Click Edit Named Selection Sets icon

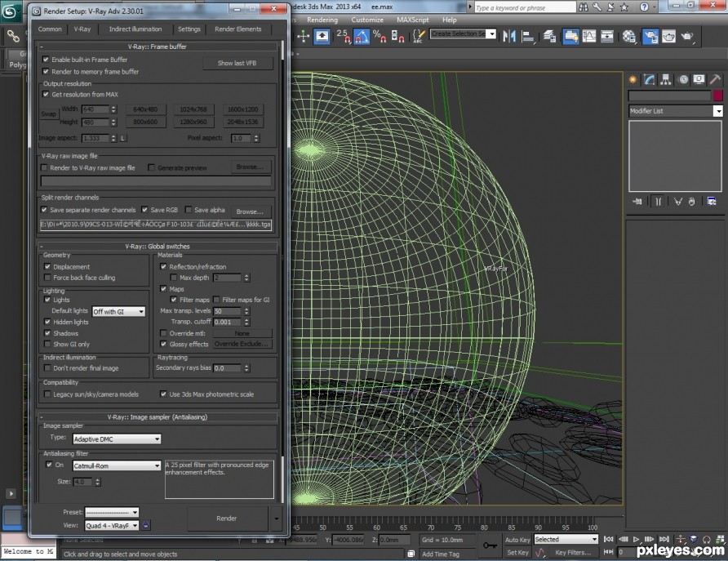pyautogui.click(x=419, y=36)
